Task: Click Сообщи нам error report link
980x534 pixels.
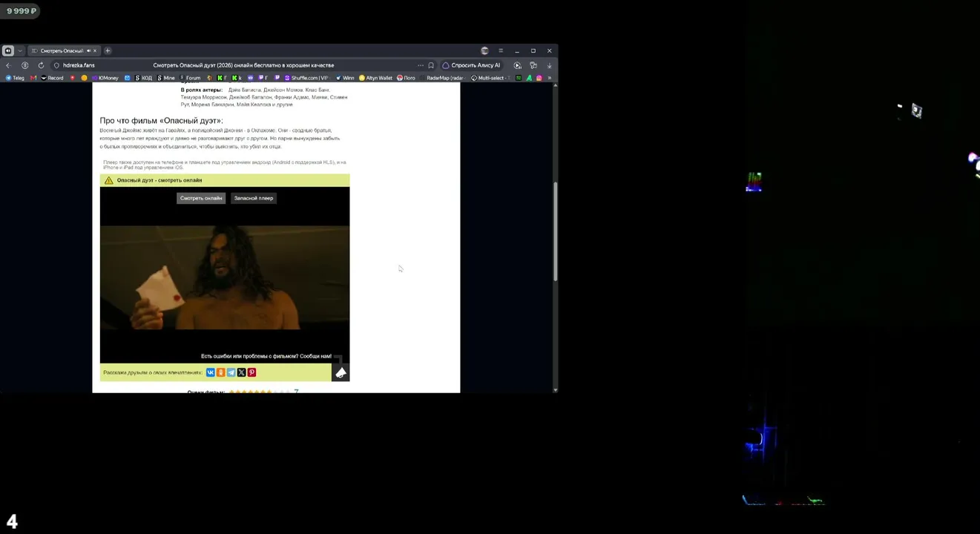Action: coord(315,356)
